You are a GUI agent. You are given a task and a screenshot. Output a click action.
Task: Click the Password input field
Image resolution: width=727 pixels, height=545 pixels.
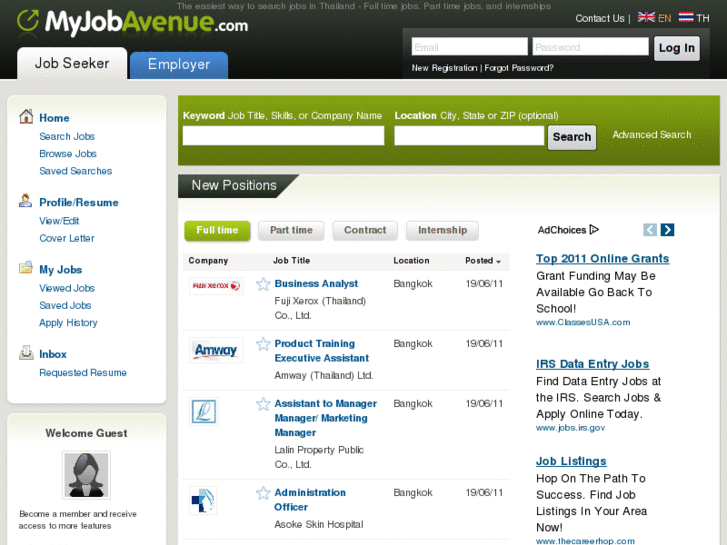click(590, 47)
